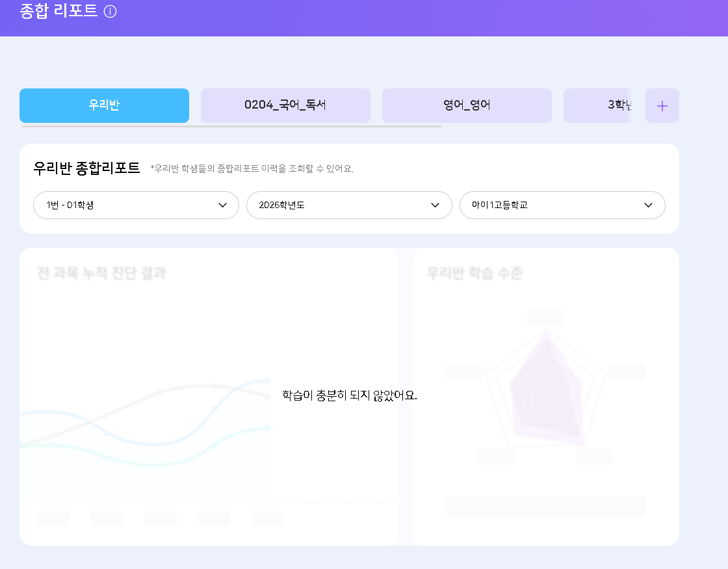
Task: Select the 0204_국어_독서 tab
Action: point(285,105)
